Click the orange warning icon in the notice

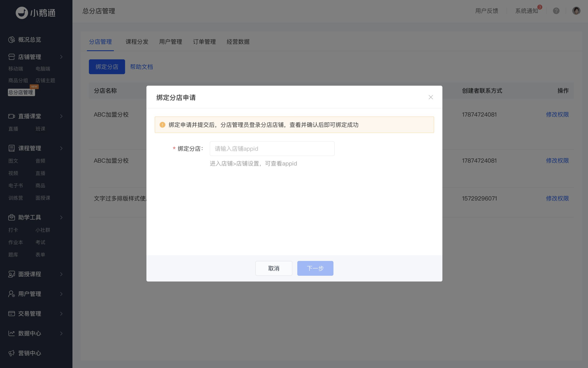[162, 125]
